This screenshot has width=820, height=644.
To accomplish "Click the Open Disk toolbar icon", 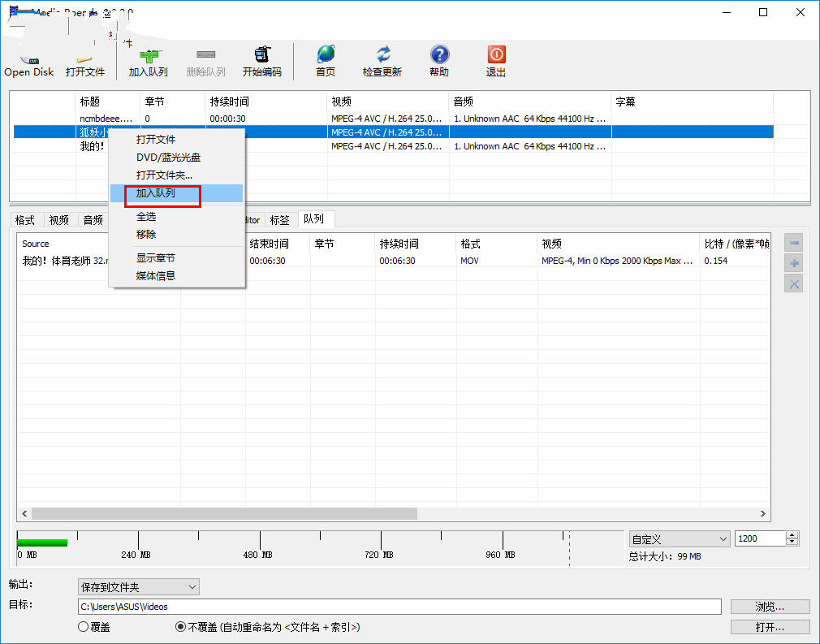I will click(28, 62).
